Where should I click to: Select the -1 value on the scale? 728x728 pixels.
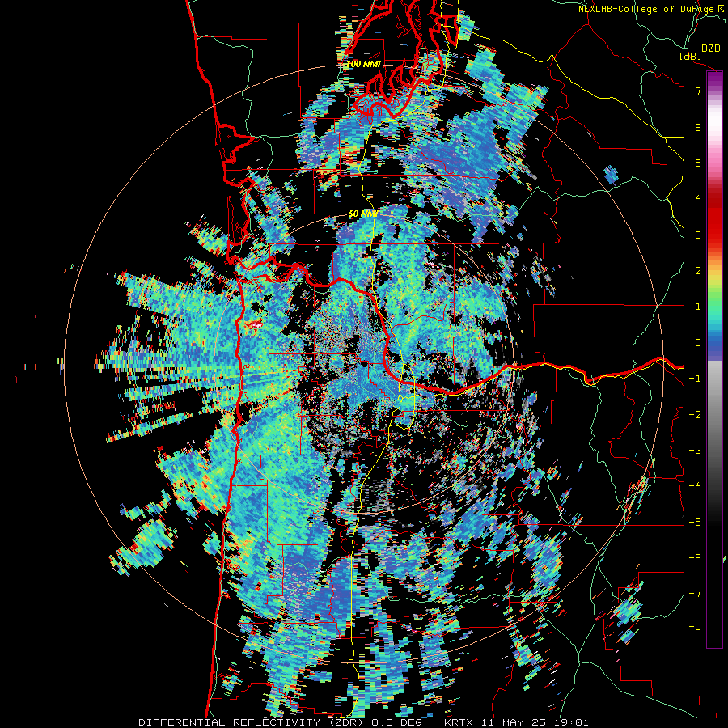[695, 379]
